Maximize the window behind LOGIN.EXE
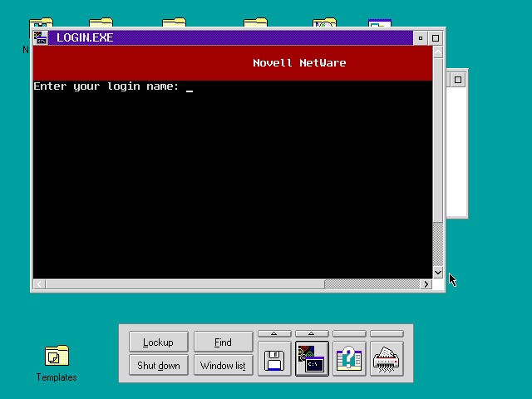Screen dimensions: 532x399 (x=458, y=80)
